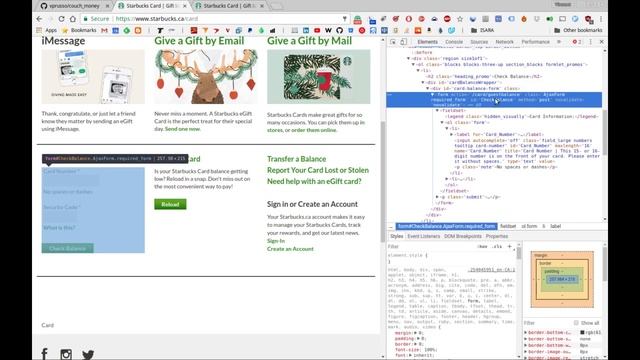Click the DevTools inspect element picker icon
This screenshot has width=640, height=360.
[393, 42]
